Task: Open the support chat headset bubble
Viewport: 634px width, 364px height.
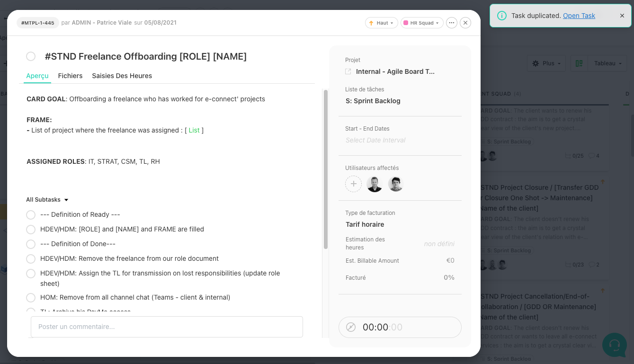Action: pyautogui.click(x=615, y=345)
